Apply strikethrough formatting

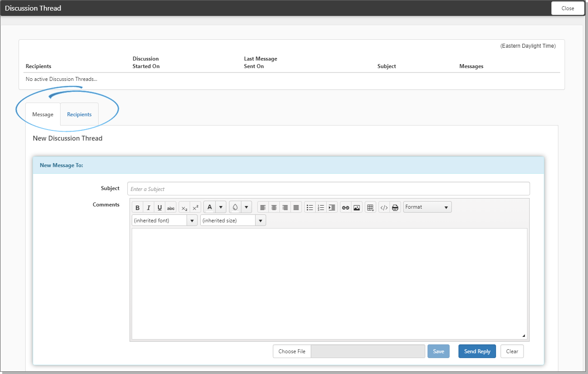(171, 207)
